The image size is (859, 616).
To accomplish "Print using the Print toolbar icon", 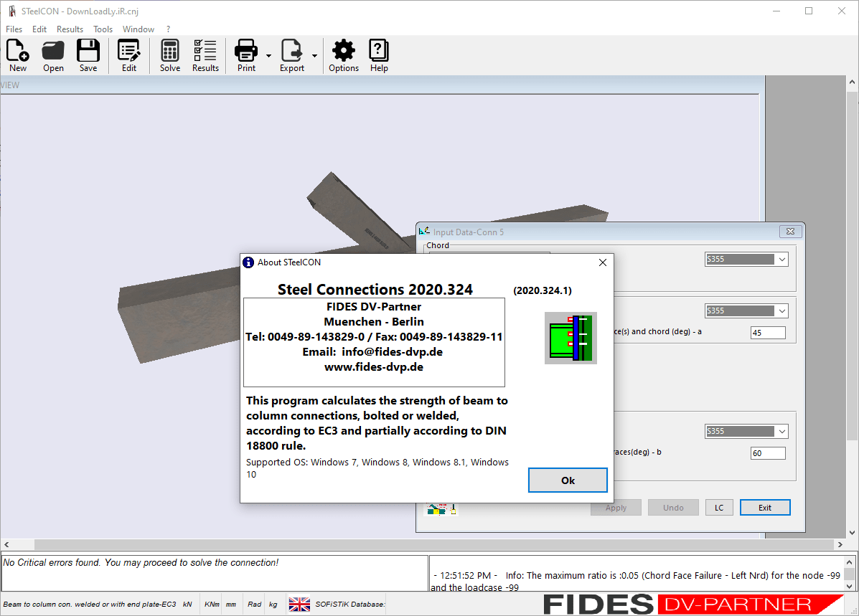I will (x=246, y=55).
